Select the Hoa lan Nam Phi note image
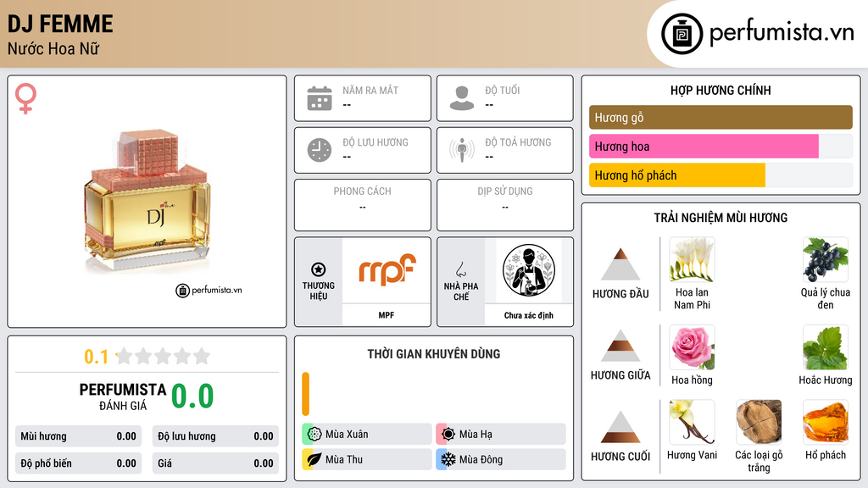 coord(692,259)
